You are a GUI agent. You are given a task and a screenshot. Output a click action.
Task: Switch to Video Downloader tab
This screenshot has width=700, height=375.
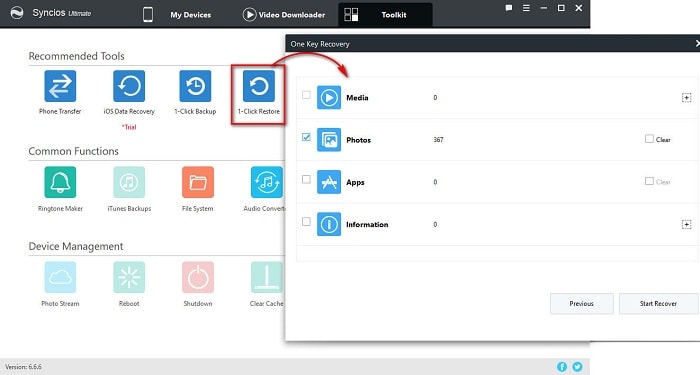tap(284, 15)
